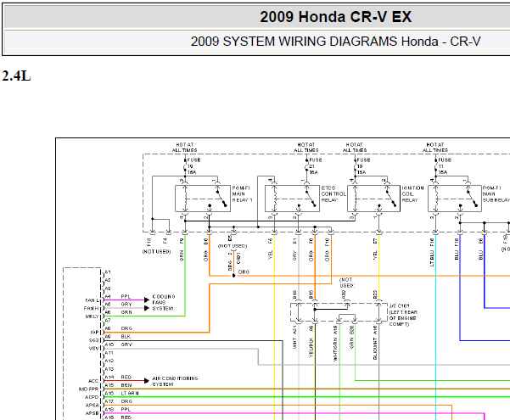510x420 pixels.
Task: Click the 'MRLY' pin name
Action: click(92, 316)
